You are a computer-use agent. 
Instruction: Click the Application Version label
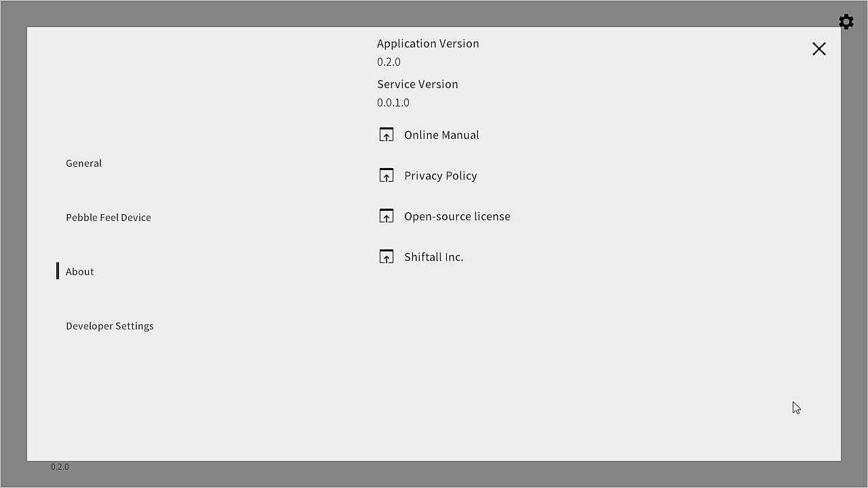coord(428,43)
